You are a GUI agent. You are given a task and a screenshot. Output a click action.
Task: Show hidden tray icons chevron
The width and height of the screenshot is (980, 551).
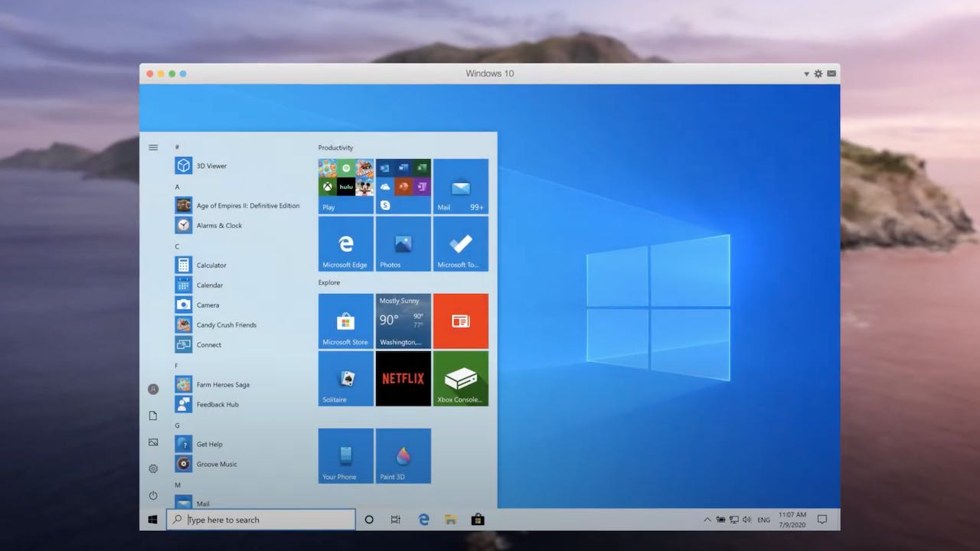coord(707,520)
